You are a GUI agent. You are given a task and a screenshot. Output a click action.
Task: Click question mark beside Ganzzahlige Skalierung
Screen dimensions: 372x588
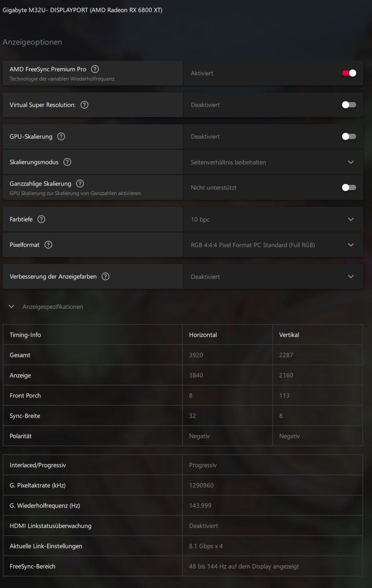pyautogui.click(x=80, y=184)
